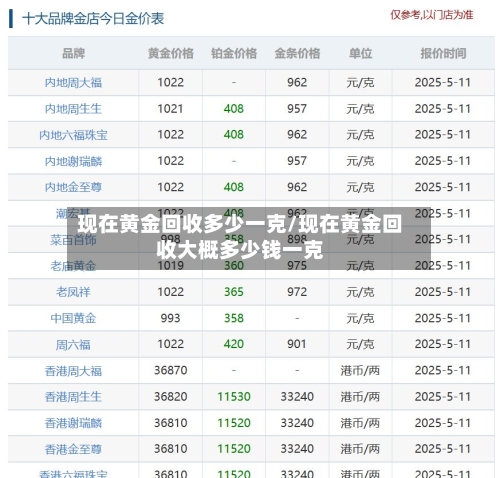
Task: Select gold price 1022 in 老凤祥 row
Action: tap(170, 292)
